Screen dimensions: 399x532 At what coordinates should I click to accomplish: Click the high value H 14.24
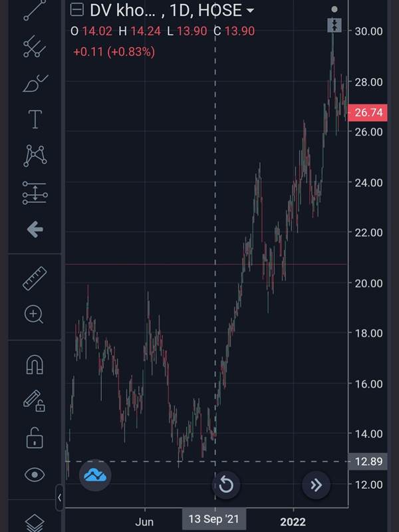[x=140, y=31]
